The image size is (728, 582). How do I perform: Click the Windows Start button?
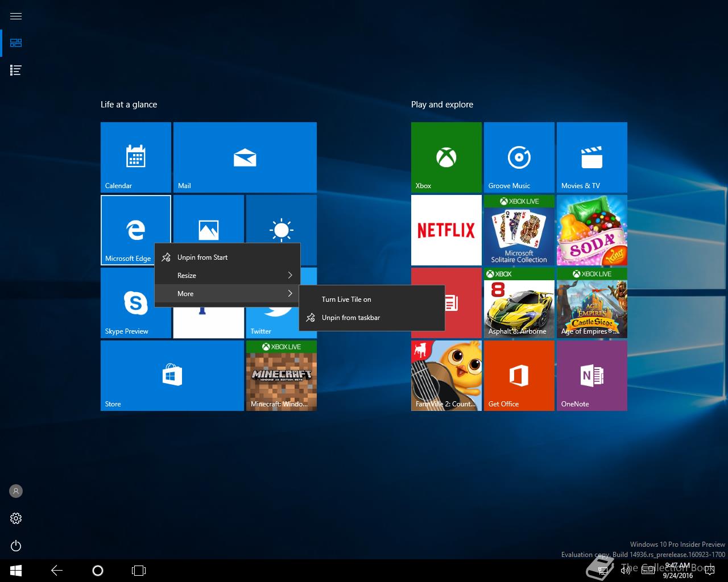pos(16,571)
